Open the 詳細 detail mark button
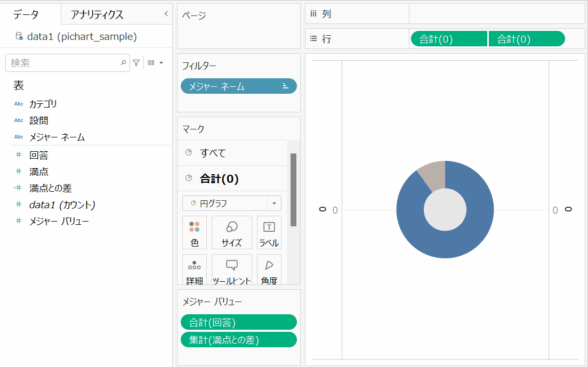Screen dimensions: 588x367 [194, 270]
